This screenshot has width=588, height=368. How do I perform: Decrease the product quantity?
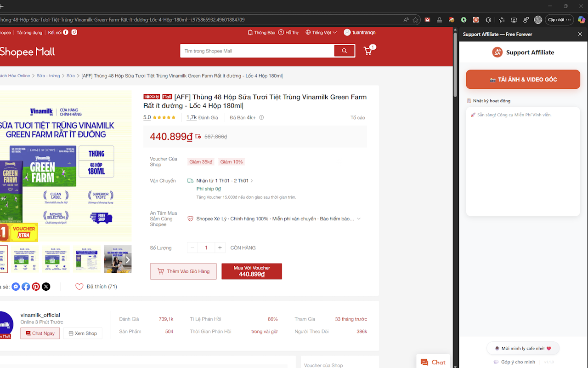coord(192,248)
